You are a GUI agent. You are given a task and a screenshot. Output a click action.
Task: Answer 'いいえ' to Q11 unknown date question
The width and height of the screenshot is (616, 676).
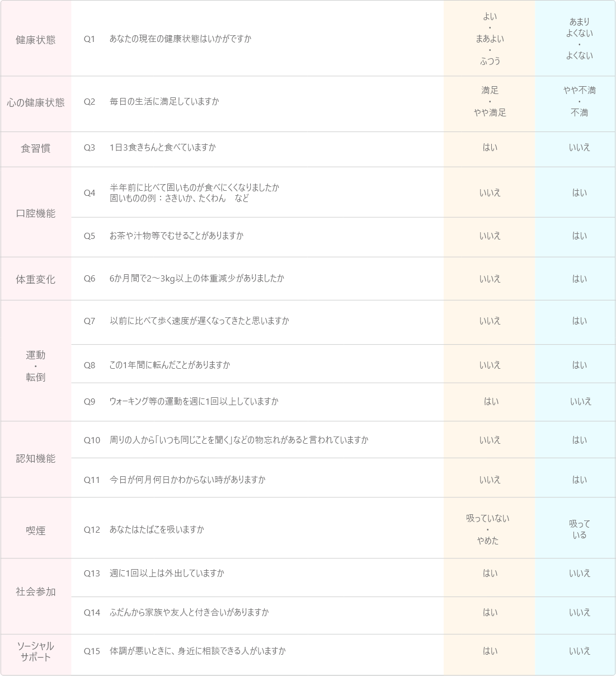tap(490, 480)
